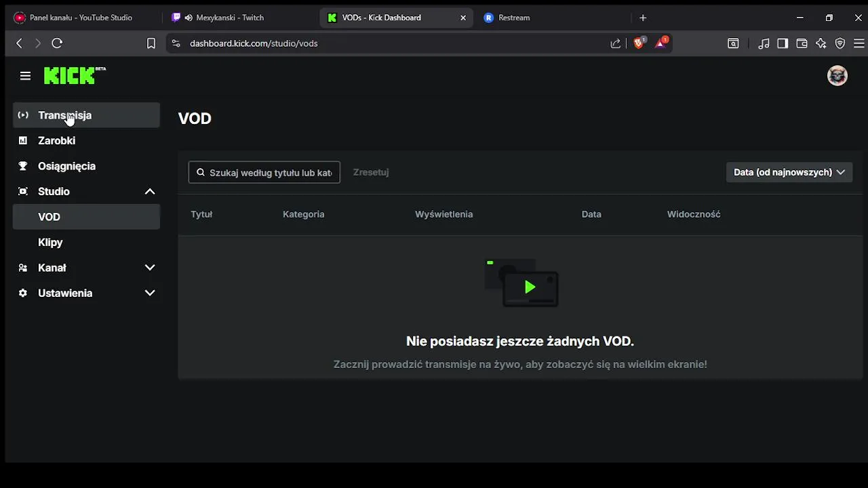
Task: Expand the Ustawienia section chevron
Action: pyautogui.click(x=150, y=293)
